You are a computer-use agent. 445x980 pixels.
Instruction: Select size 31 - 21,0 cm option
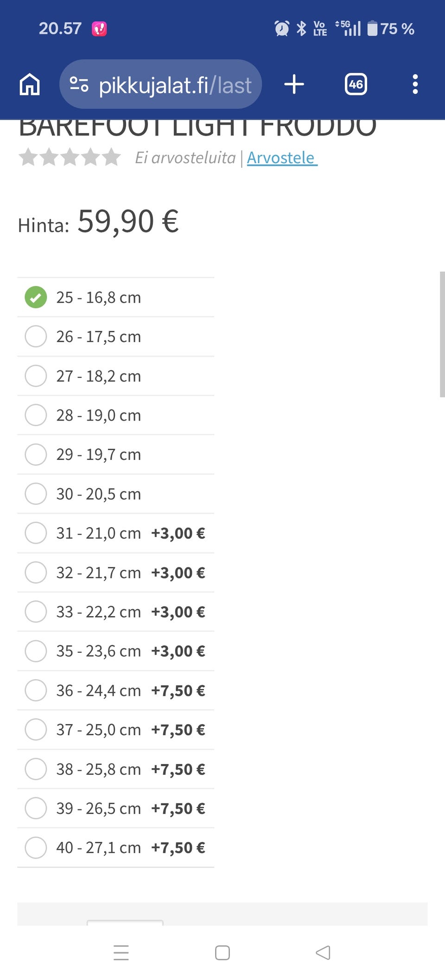pos(36,533)
